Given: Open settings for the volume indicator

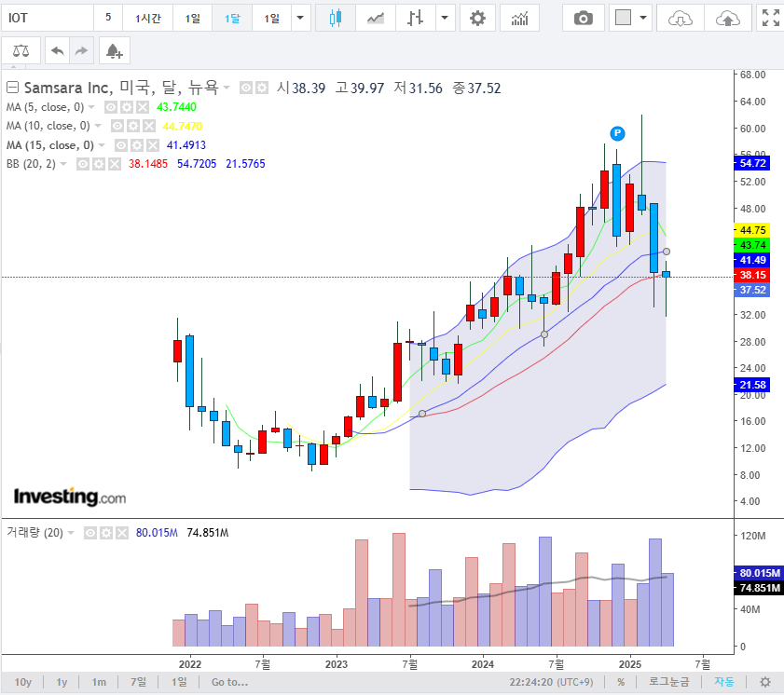Looking at the screenshot, I should [106, 533].
